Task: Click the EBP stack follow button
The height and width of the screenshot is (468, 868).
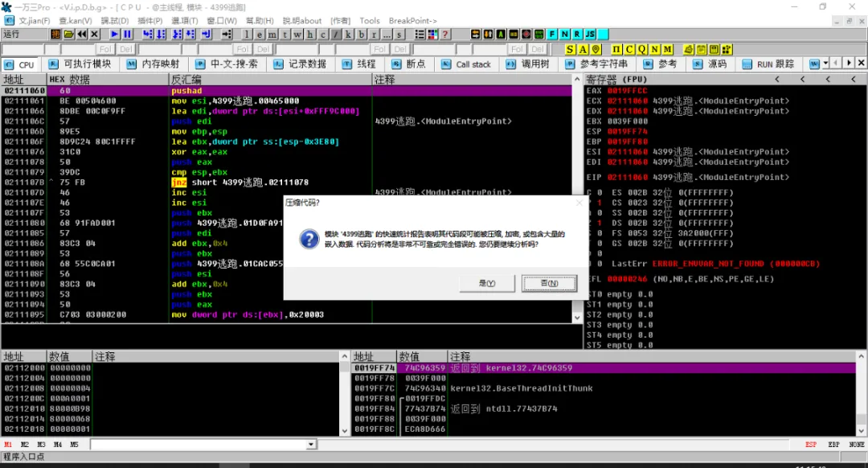Action: [833, 445]
